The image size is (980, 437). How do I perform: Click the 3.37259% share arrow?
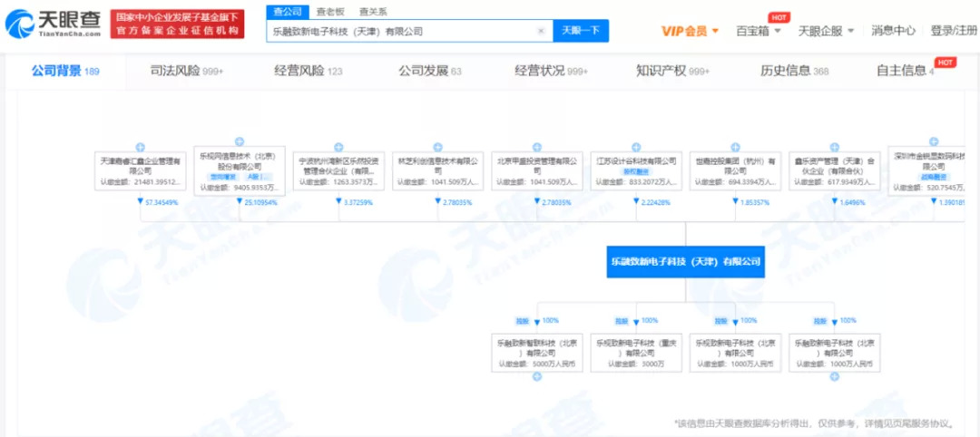tap(338, 202)
